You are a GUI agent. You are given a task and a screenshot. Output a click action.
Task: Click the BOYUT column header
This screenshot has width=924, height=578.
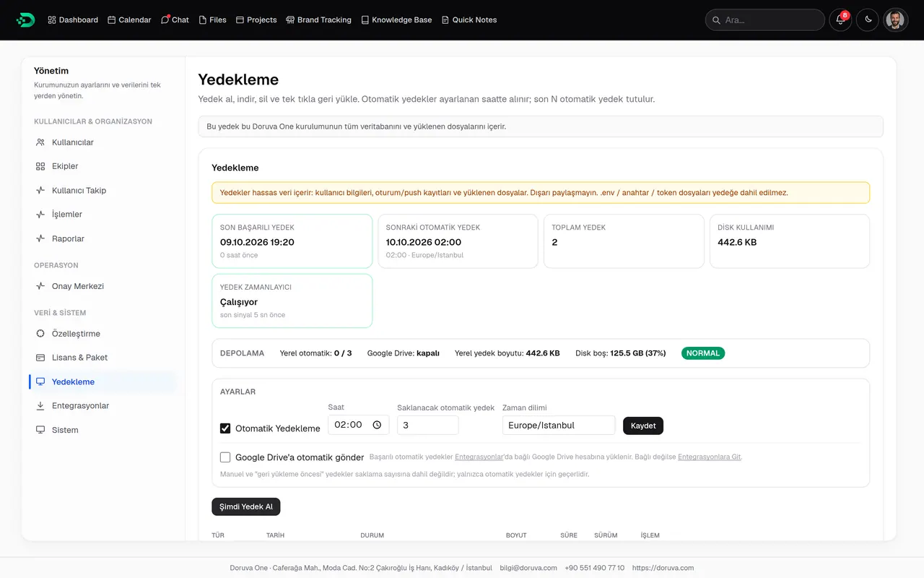[x=516, y=535]
